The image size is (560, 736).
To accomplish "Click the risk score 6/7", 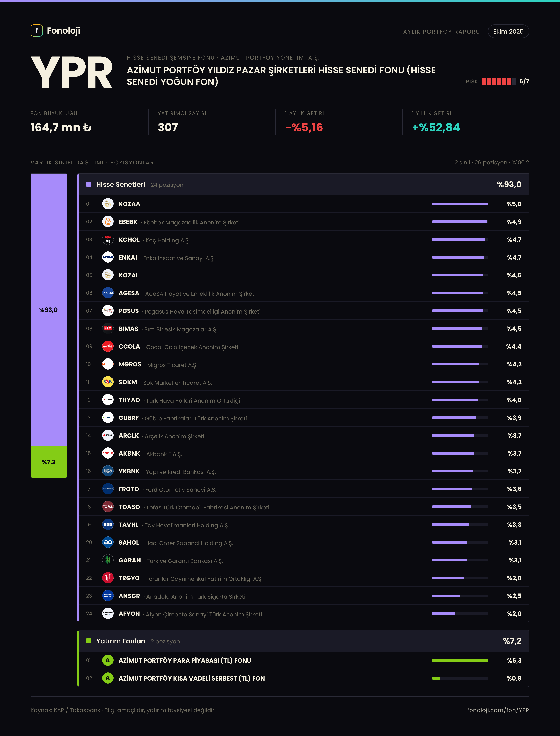I will (524, 81).
